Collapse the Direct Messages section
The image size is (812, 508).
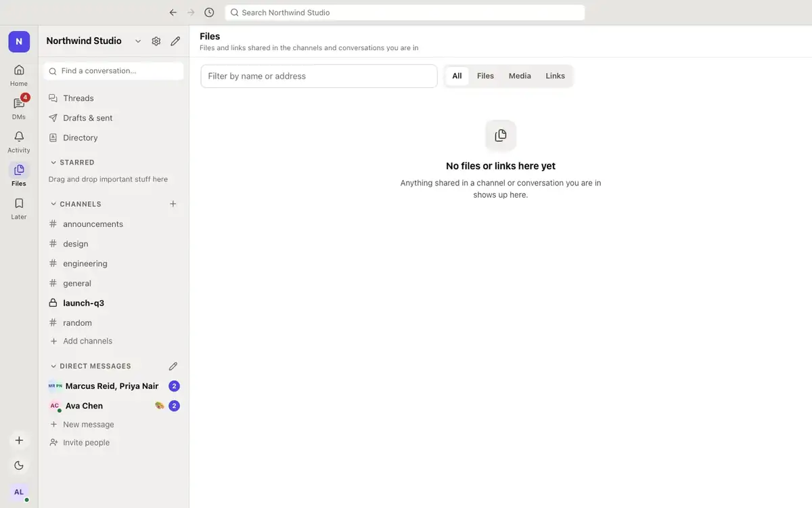tap(91, 366)
